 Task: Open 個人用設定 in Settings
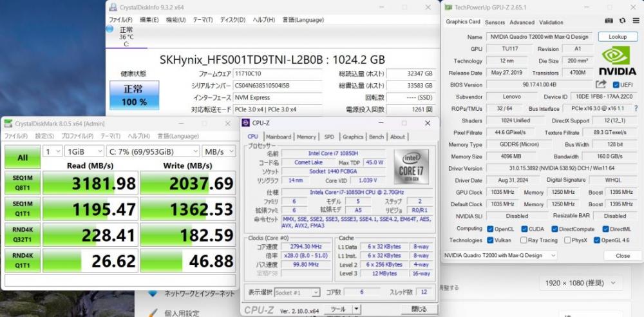(182, 313)
